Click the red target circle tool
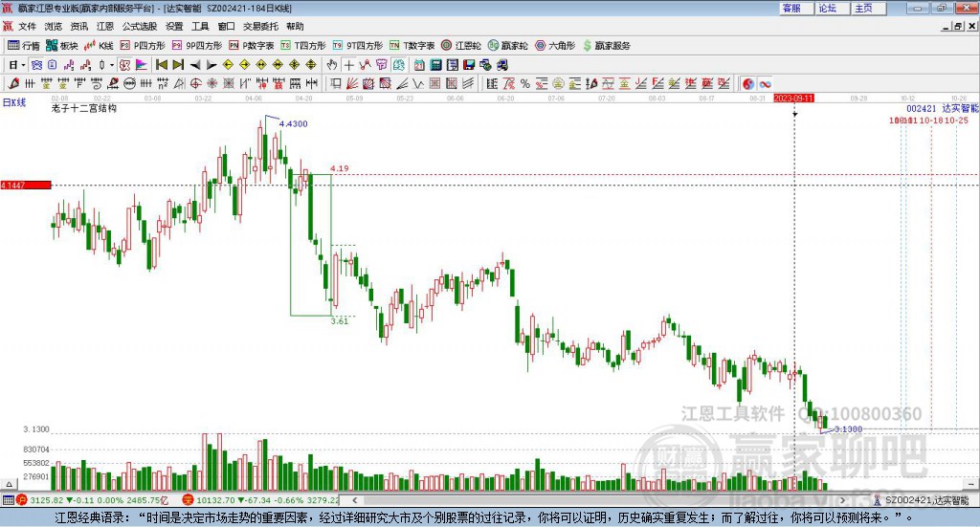Image resolution: width=980 pixels, height=527 pixels. coord(195,83)
